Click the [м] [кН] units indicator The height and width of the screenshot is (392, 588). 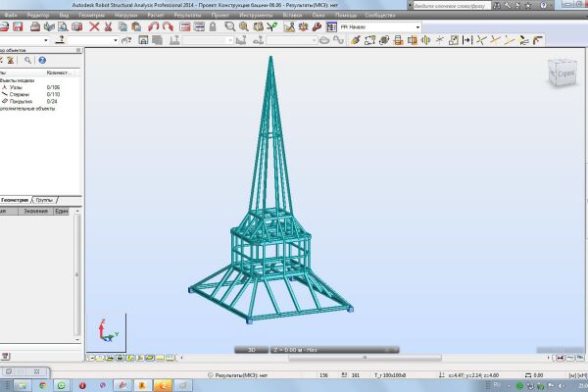point(578,375)
